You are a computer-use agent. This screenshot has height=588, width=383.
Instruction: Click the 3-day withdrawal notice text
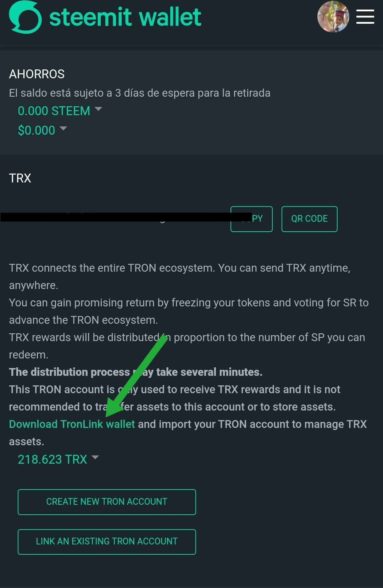coord(139,93)
